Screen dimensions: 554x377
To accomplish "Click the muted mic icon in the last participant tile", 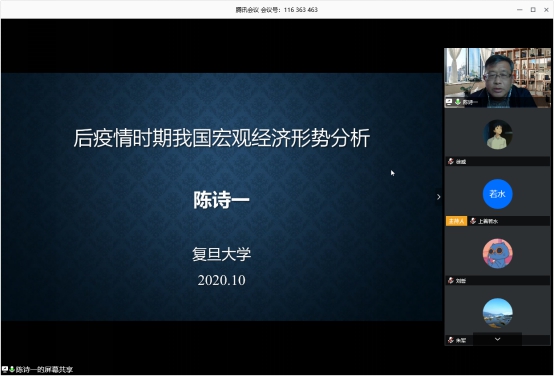I will point(451,340).
